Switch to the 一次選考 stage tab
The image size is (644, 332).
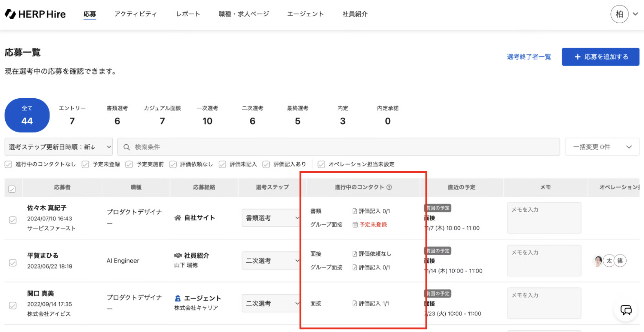(207, 115)
